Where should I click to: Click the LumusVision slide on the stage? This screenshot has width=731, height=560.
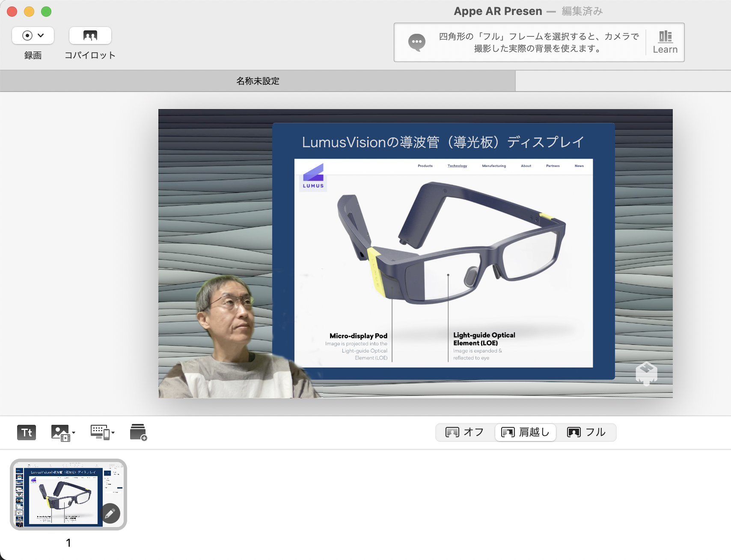[443, 251]
